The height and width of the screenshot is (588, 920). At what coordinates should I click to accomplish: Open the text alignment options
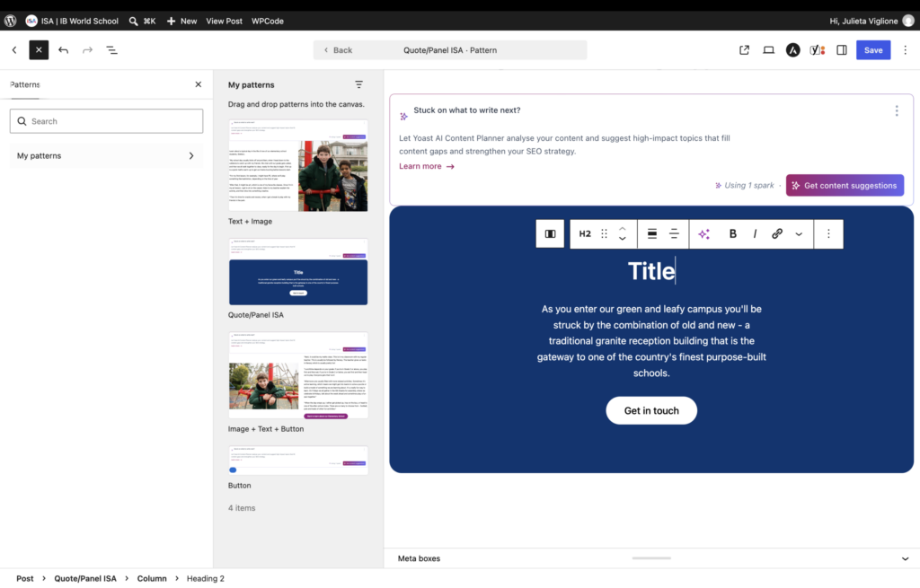(674, 234)
